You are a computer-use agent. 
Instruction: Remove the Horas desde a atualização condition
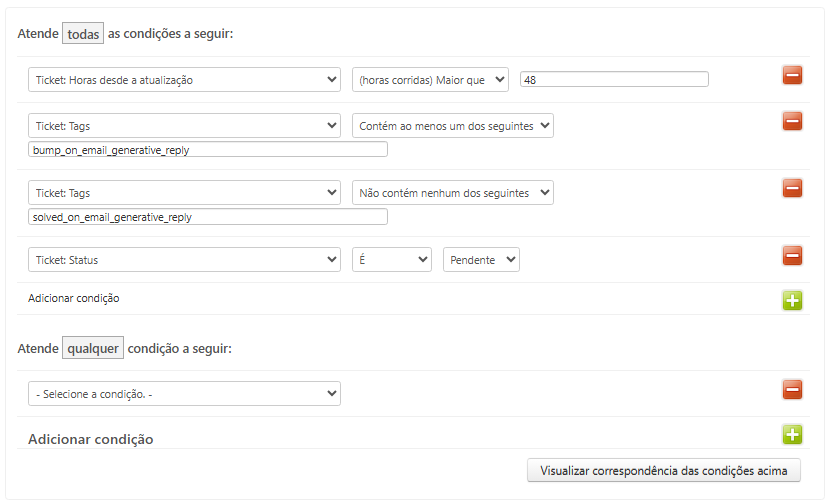(792, 75)
